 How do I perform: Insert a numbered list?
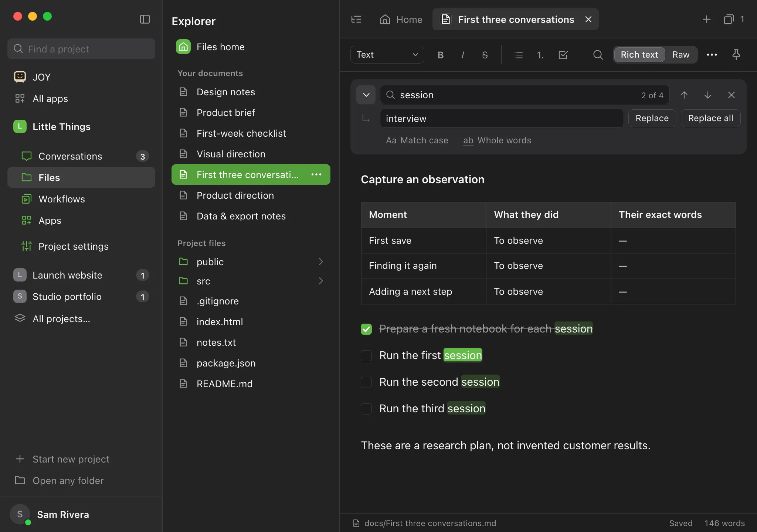pyautogui.click(x=540, y=55)
